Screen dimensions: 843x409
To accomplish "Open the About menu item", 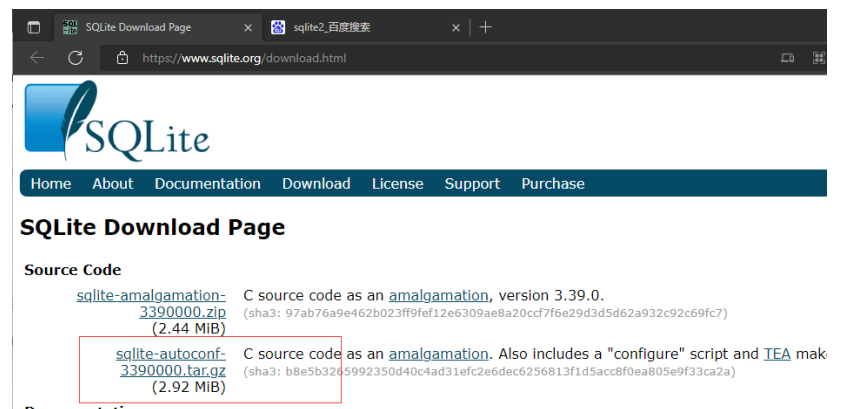I will pos(113,184).
